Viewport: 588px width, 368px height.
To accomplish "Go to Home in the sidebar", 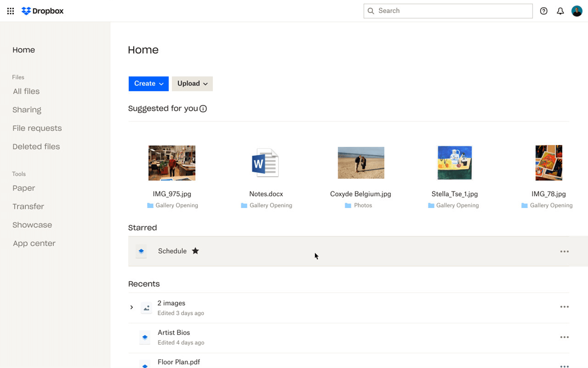I will point(24,50).
